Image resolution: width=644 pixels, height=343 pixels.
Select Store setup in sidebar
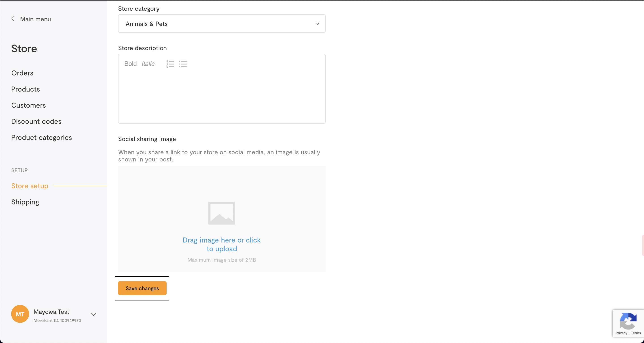pyautogui.click(x=30, y=186)
